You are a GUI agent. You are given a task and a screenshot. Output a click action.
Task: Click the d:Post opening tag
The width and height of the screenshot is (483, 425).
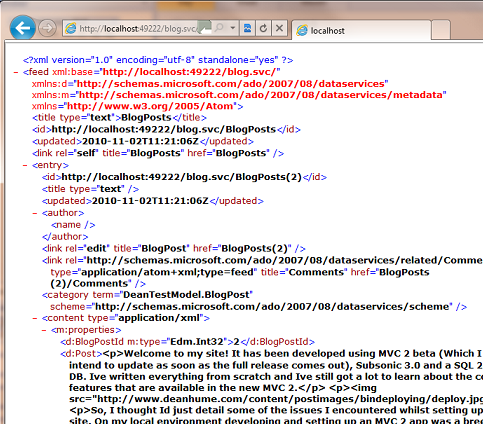(81, 354)
